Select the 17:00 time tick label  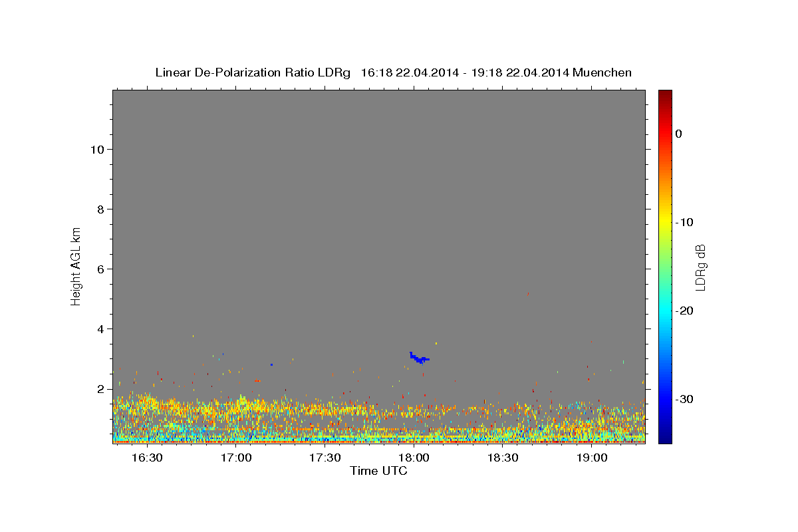click(x=236, y=458)
